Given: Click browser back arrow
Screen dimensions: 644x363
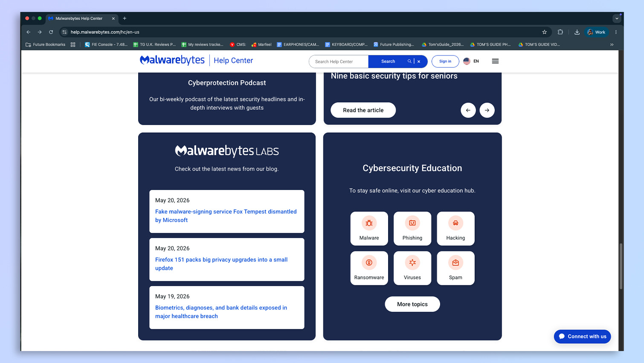Looking at the screenshot, I should click(29, 32).
